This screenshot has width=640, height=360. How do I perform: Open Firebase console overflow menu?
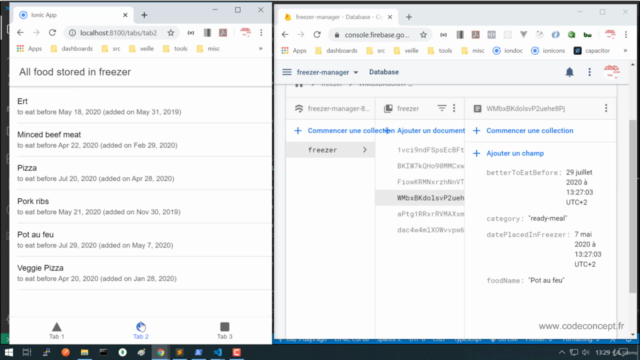[589, 72]
